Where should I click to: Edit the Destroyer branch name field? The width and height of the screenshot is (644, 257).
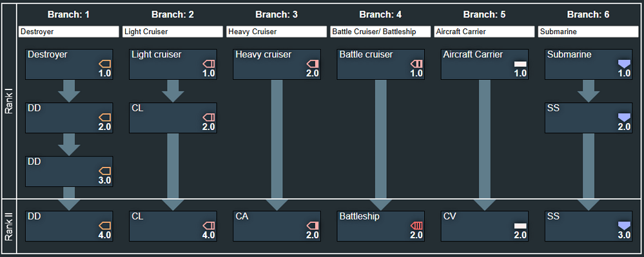pos(68,32)
